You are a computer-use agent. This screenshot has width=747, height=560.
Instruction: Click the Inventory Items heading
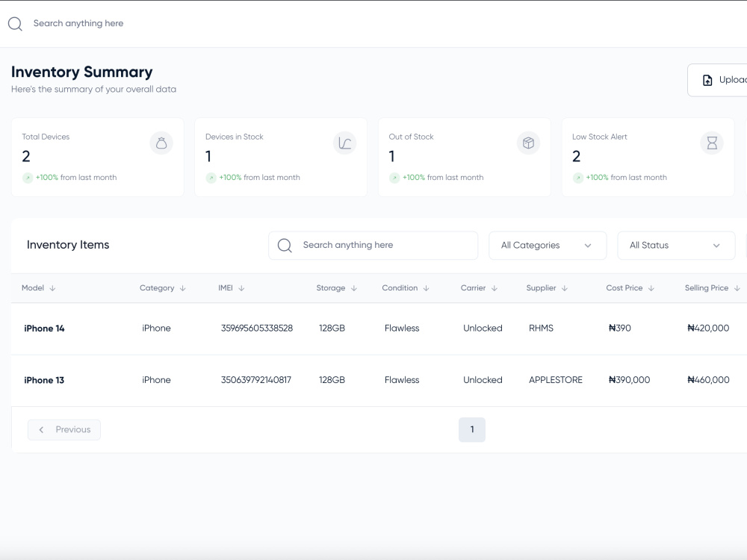pyautogui.click(x=68, y=245)
